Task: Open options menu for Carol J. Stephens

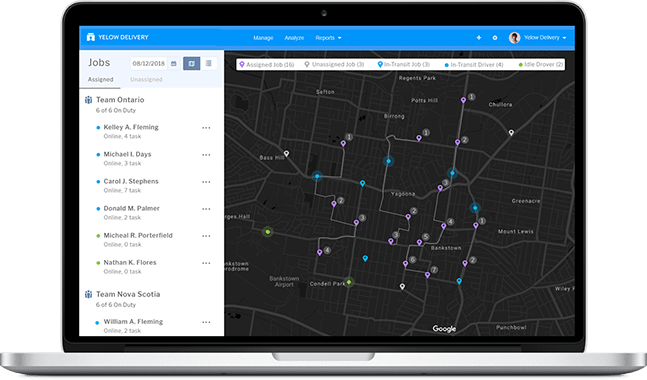Action: pyautogui.click(x=206, y=182)
